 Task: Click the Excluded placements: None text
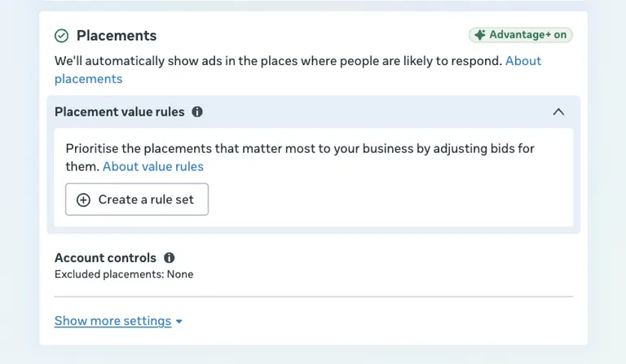click(x=124, y=274)
